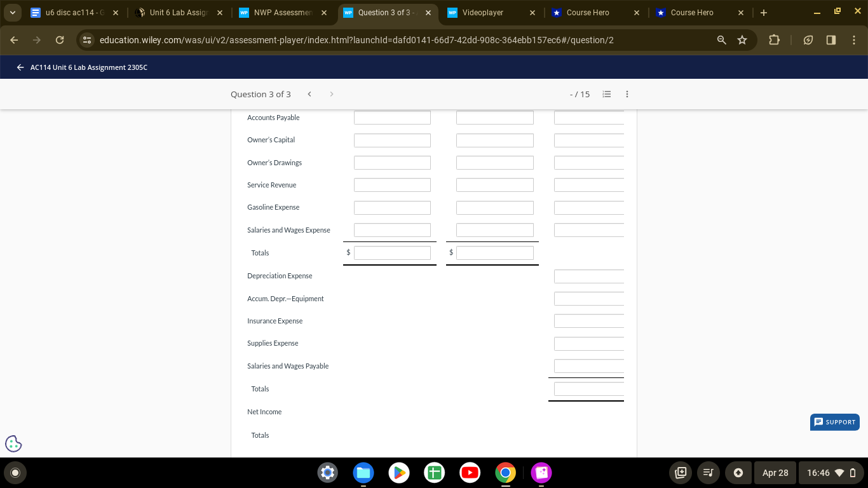Switch to the NWP Assessment tab
Screen dimensions: 868x488
(283, 13)
